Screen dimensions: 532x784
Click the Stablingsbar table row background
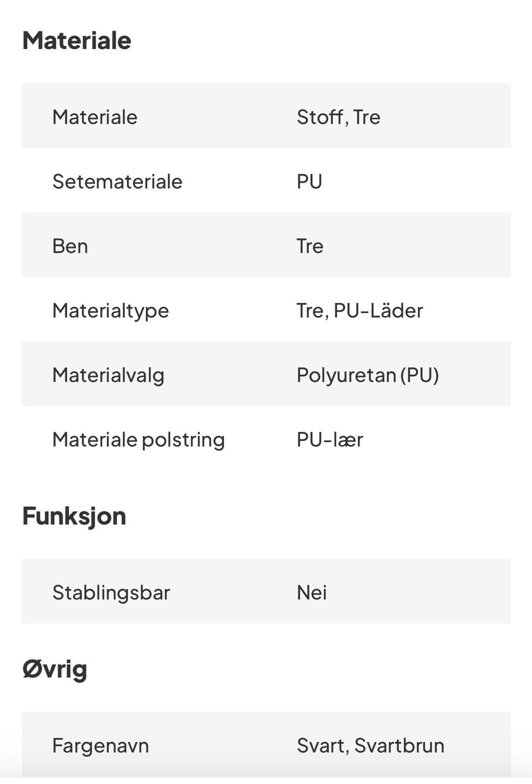click(267, 591)
